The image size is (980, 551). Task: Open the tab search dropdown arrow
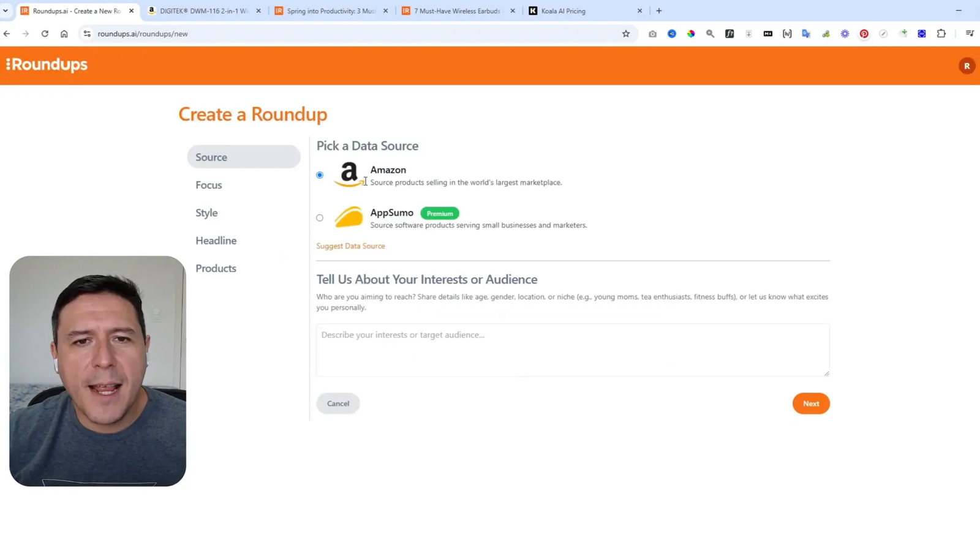tap(6, 10)
